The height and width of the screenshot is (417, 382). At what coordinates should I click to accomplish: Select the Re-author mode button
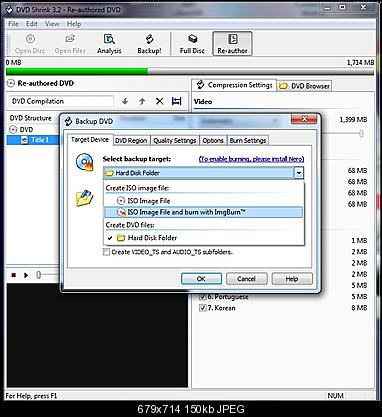point(232,44)
